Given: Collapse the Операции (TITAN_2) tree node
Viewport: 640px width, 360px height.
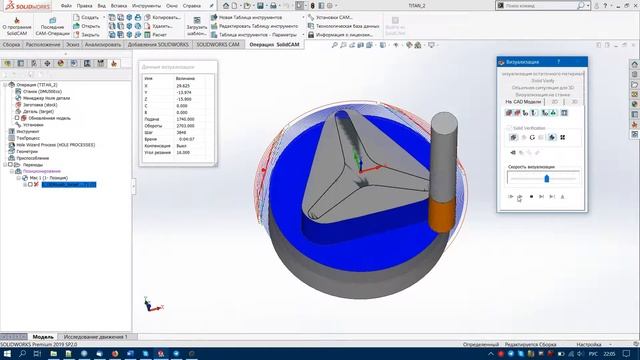Looking at the screenshot, I should point(5,84).
